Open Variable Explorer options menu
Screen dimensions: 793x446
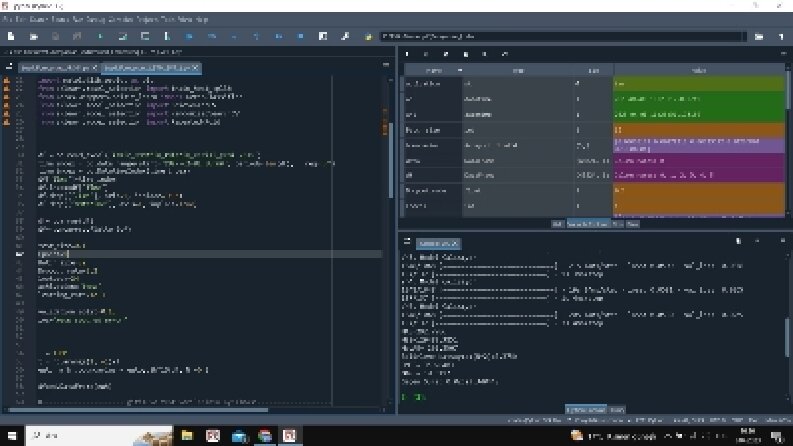[783, 54]
